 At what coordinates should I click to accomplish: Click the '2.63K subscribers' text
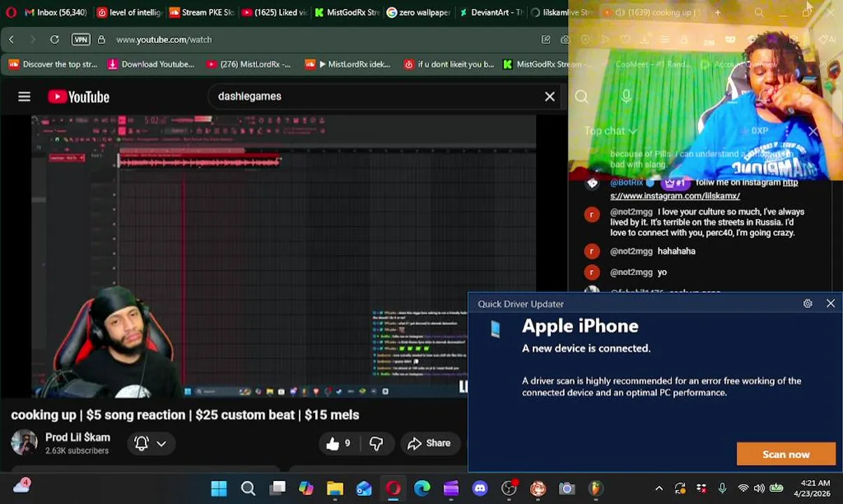pos(77,451)
